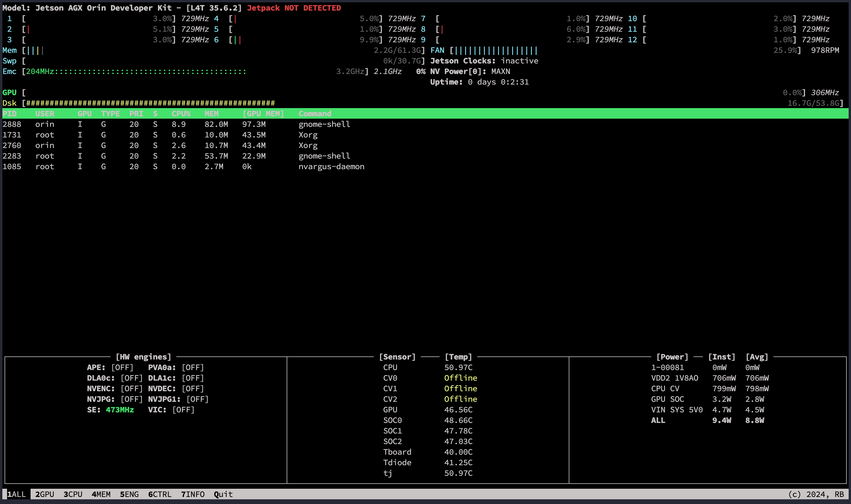Image resolution: width=851 pixels, height=504 pixels.
Task: Click the Dsk usage bar of hash marks
Action: click(150, 103)
